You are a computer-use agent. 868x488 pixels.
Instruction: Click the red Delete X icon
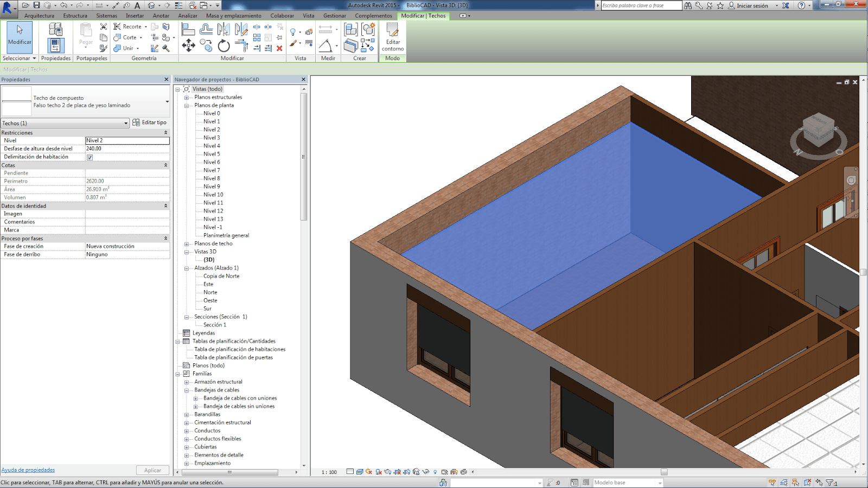click(279, 48)
